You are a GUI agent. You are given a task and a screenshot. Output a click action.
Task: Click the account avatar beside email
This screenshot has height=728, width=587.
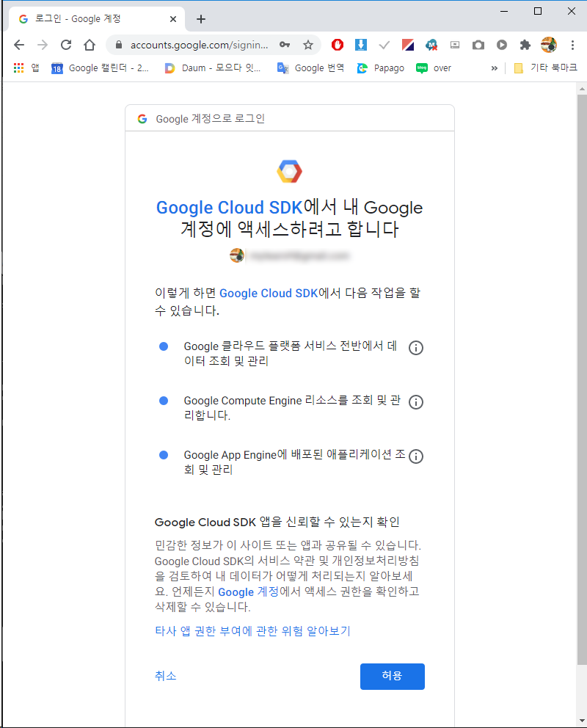pyautogui.click(x=237, y=255)
